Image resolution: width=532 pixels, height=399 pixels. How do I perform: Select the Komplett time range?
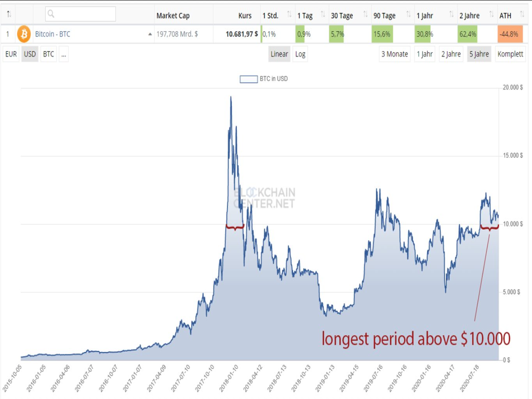tap(510, 54)
